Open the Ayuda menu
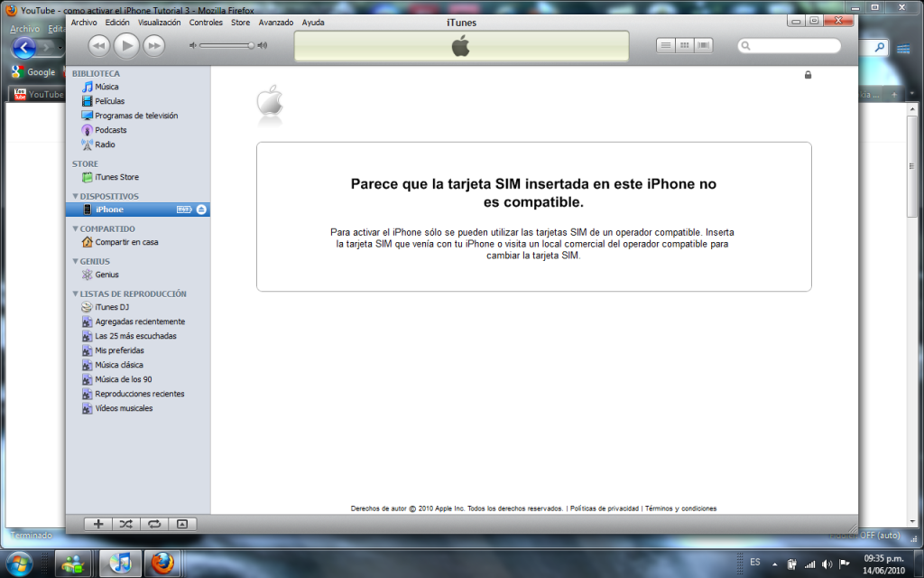This screenshot has height=578, width=924. (x=313, y=23)
